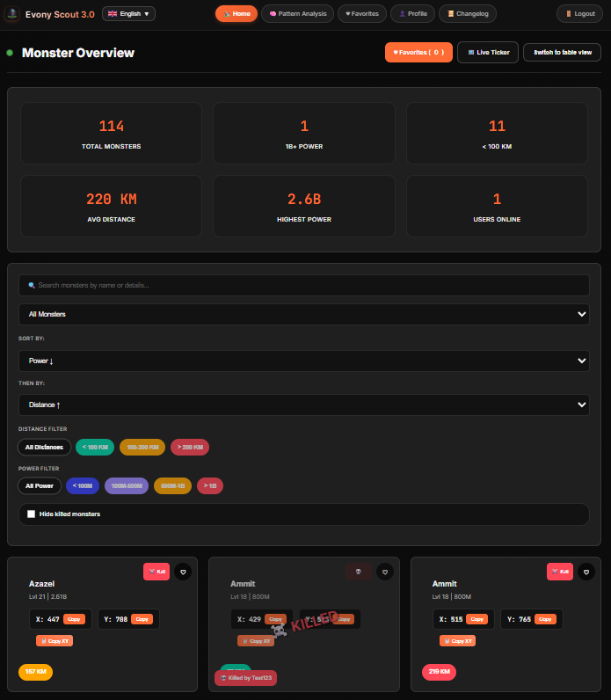Click the skull icon on killed Ammit
Viewport: 611px width, 700px height.
click(359, 572)
